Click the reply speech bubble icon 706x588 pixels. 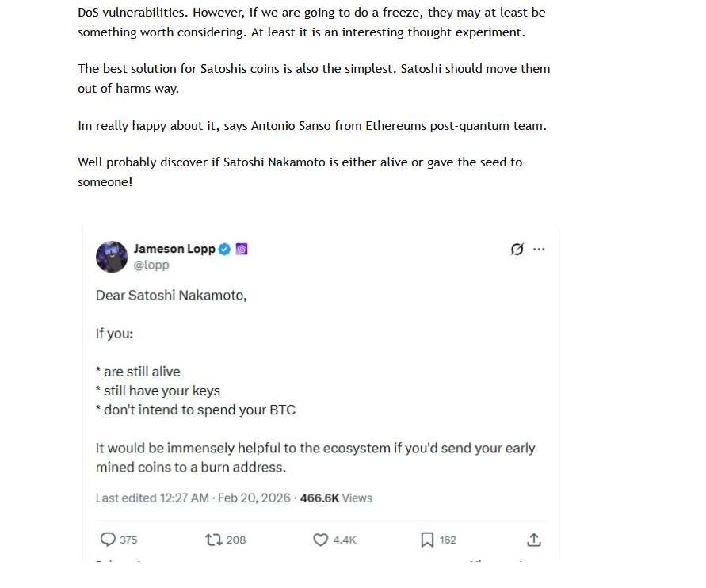[109, 540]
